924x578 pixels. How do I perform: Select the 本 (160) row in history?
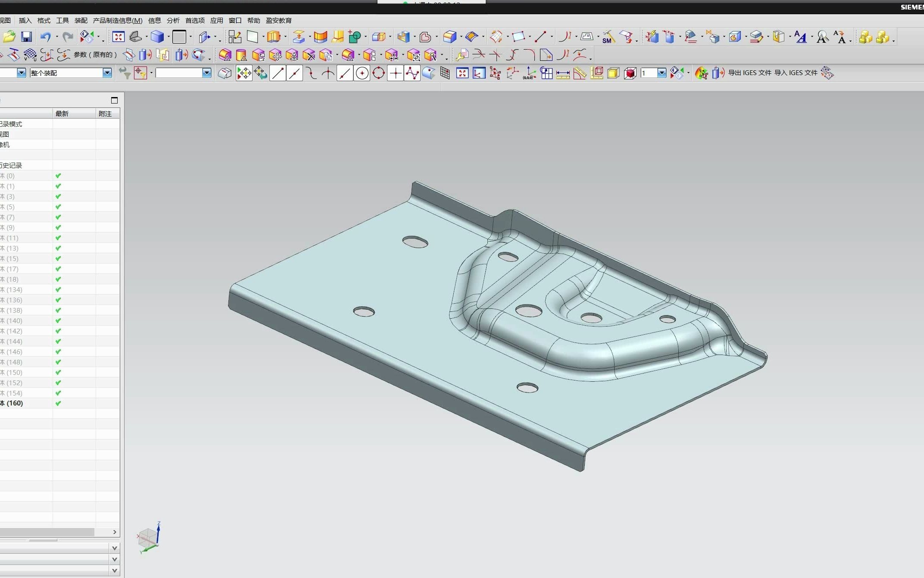[60, 403]
